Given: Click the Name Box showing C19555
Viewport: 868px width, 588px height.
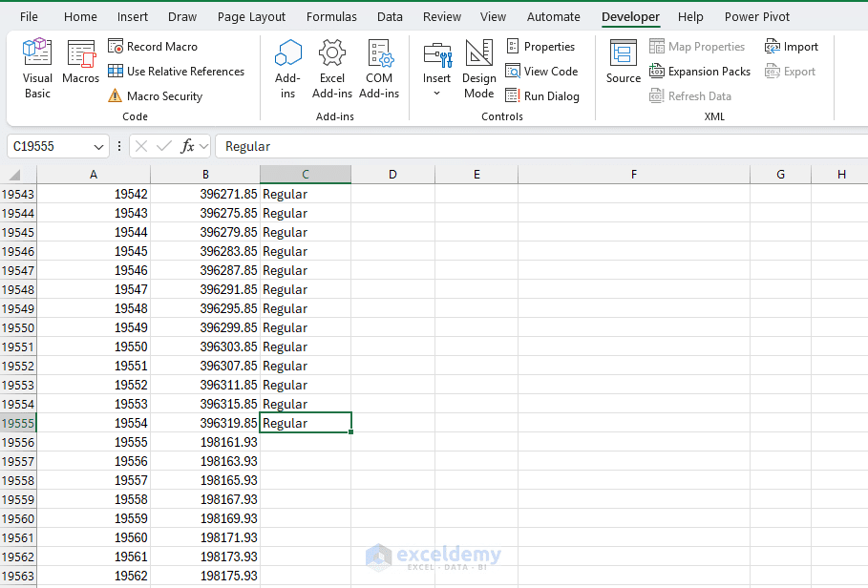Looking at the screenshot, I should click(x=49, y=147).
